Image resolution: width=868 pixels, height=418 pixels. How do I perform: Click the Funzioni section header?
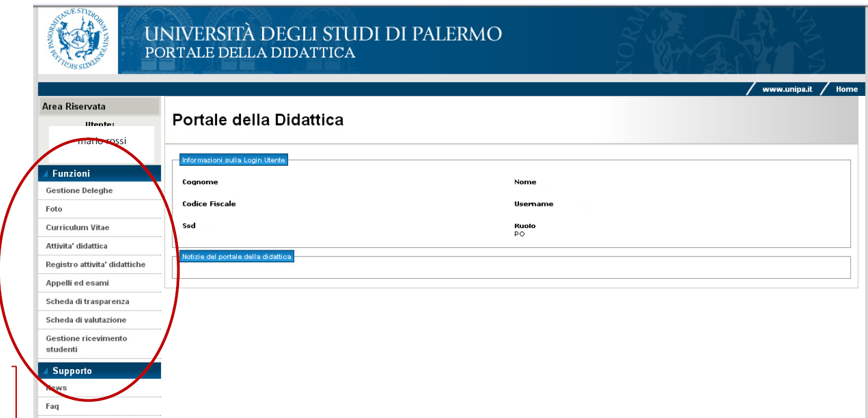pyautogui.click(x=99, y=173)
